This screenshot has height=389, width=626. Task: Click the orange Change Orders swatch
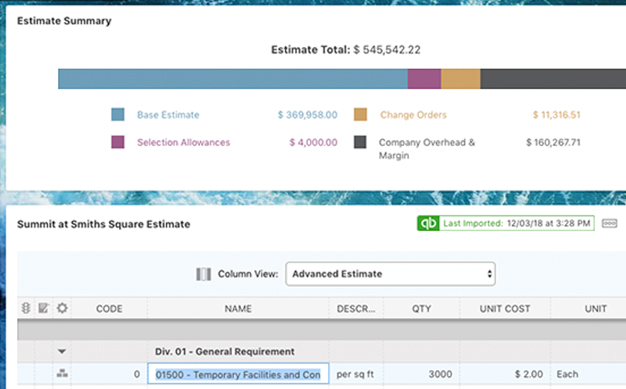[x=361, y=115]
